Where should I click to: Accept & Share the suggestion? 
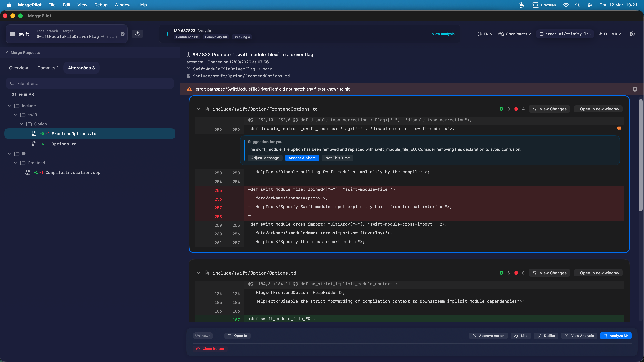pos(302,158)
